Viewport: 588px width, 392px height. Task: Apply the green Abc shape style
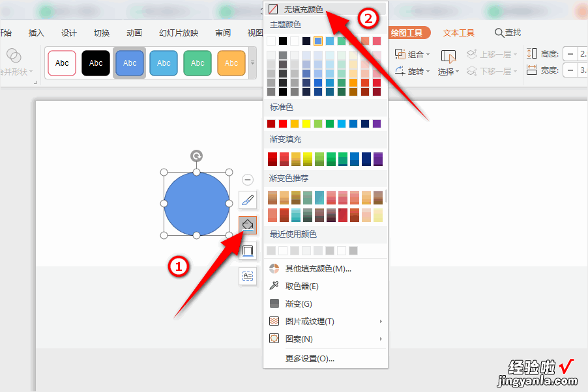pos(198,63)
